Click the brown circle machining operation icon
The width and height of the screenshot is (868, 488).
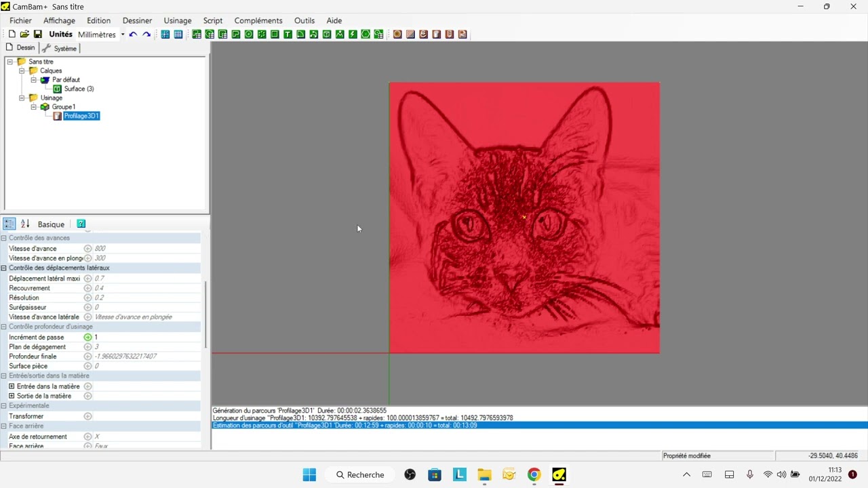click(397, 34)
